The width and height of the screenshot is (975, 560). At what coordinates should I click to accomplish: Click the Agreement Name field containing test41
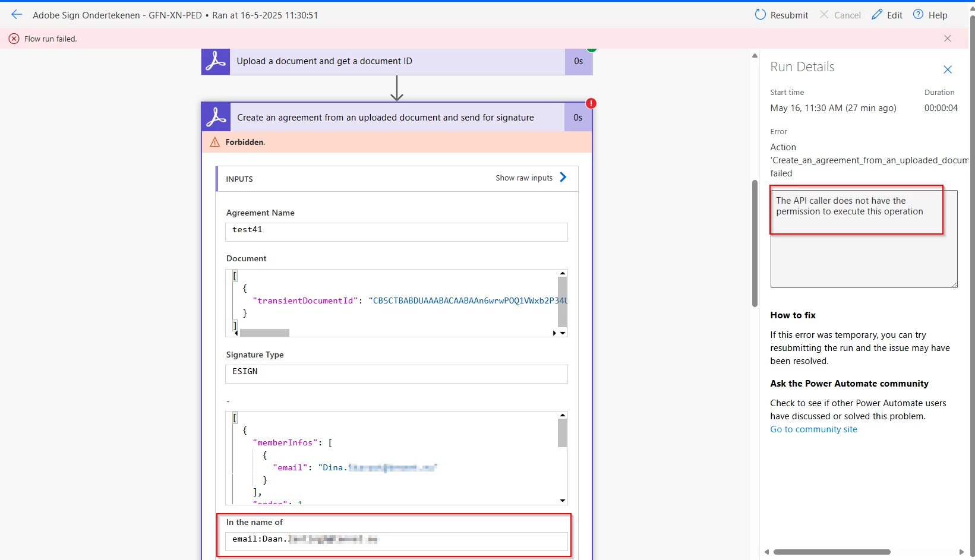tap(396, 232)
